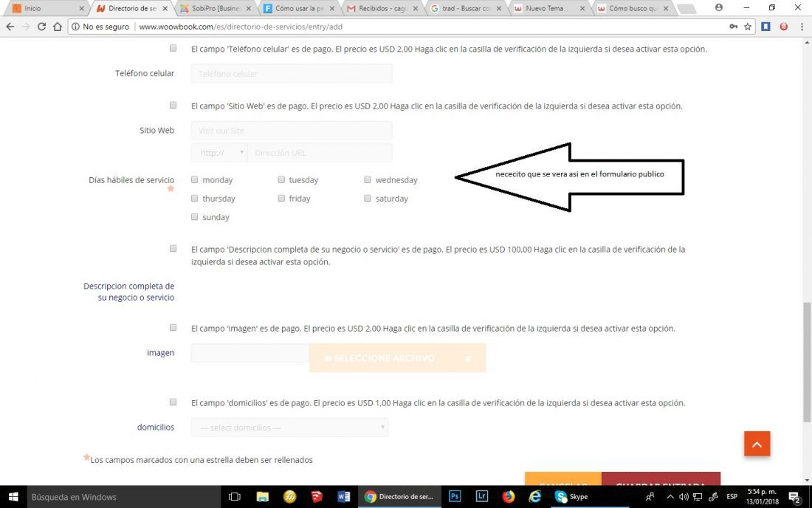Open Word from the taskbar
The height and width of the screenshot is (508, 812).
tap(344, 497)
